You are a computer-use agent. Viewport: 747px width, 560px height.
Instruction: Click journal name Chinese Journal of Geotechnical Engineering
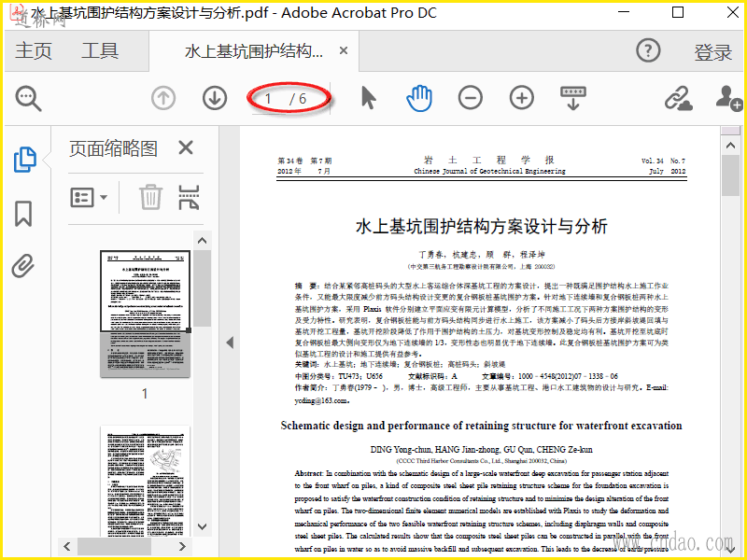click(x=489, y=171)
